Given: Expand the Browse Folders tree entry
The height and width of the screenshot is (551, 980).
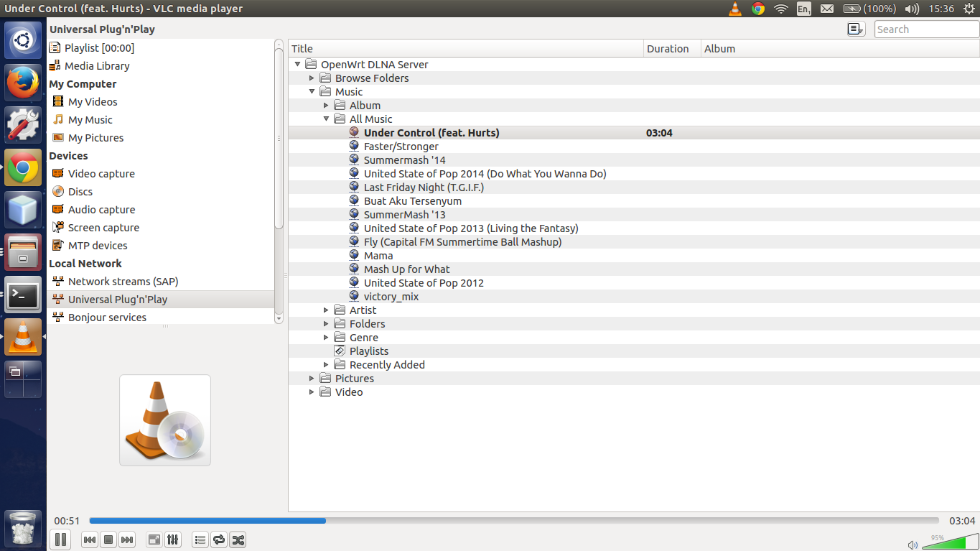Looking at the screenshot, I should (x=312, y=78).
